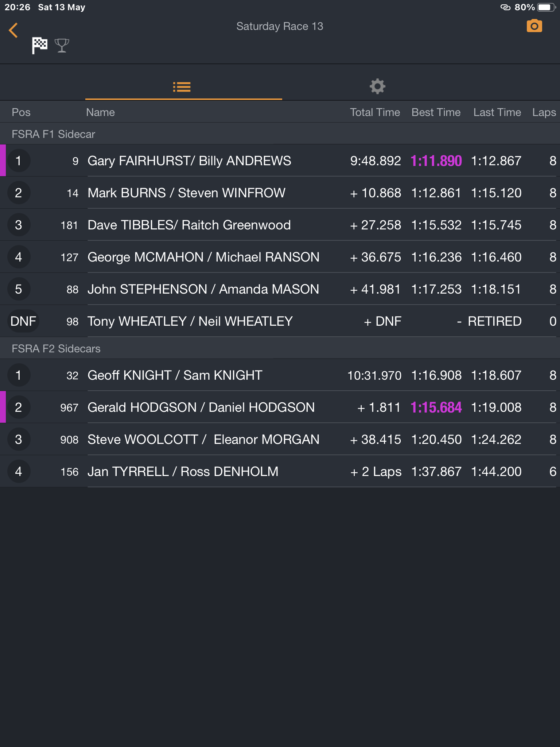This screenshot has height=747, width=560.
Task: Tap the link icon in status bar
Action: (505, 7)
